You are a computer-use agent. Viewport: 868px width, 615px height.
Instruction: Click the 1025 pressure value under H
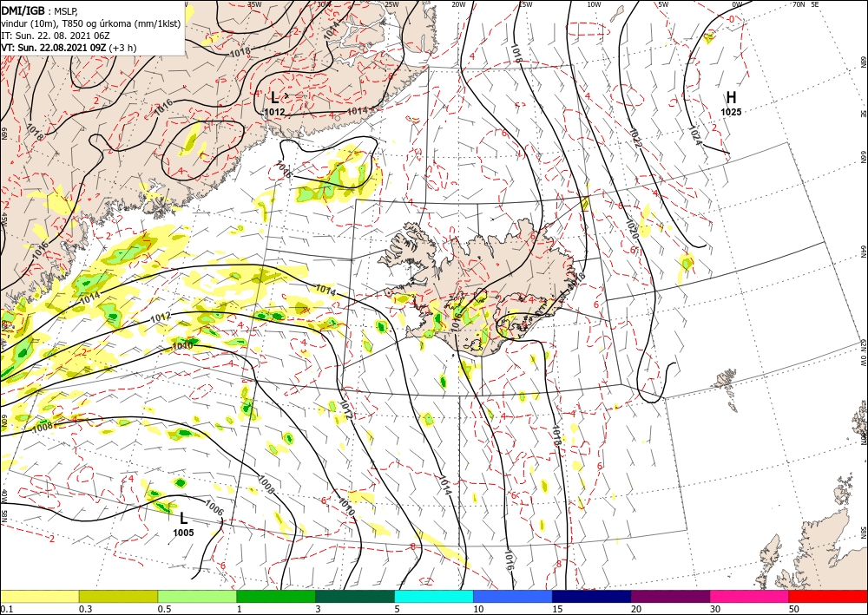tap(731, 112)
